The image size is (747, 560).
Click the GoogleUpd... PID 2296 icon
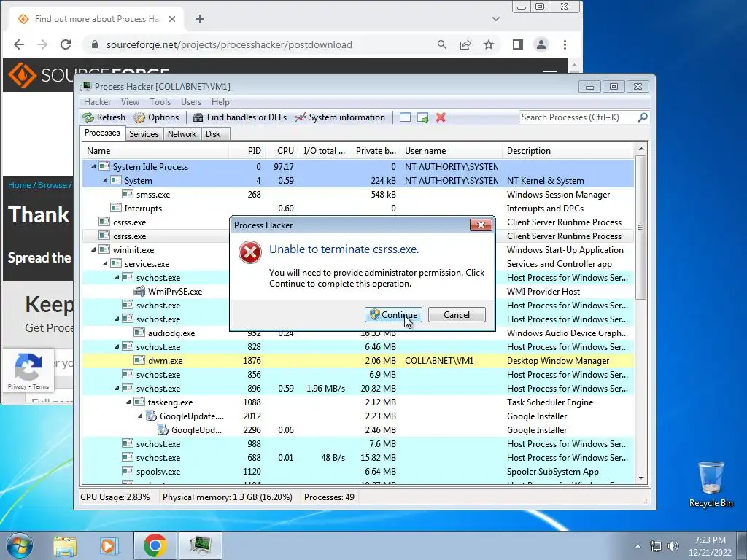coord(163,430)
